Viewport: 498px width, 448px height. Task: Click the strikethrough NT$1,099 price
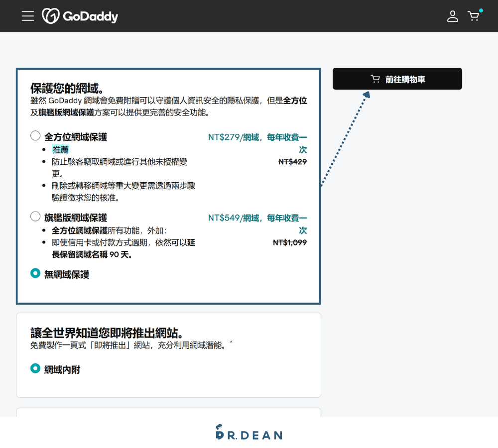[290, 242]
